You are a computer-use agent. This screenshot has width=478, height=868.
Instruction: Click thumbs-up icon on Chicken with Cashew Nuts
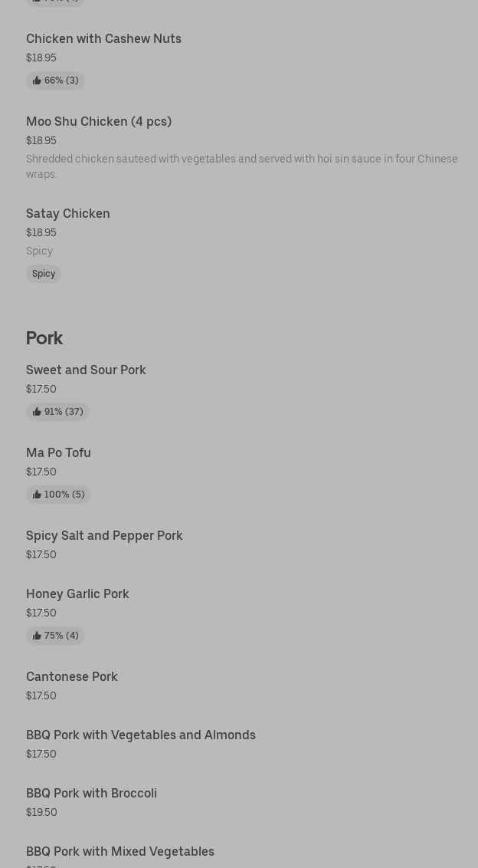pos(37,81)
